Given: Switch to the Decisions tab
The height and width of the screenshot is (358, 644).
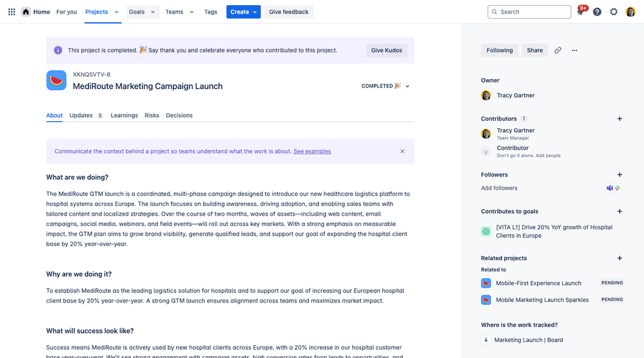Looking at the screenshot, I should (179, 116).
